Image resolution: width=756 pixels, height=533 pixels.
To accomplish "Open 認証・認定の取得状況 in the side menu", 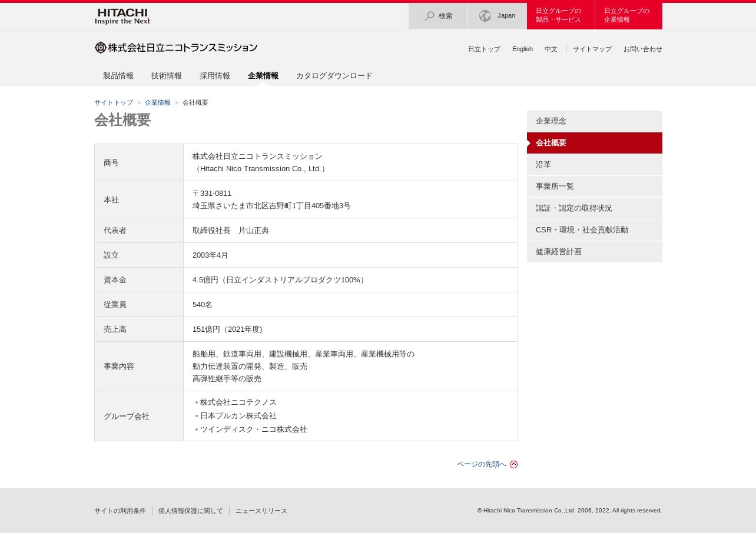I will (595, 208).
